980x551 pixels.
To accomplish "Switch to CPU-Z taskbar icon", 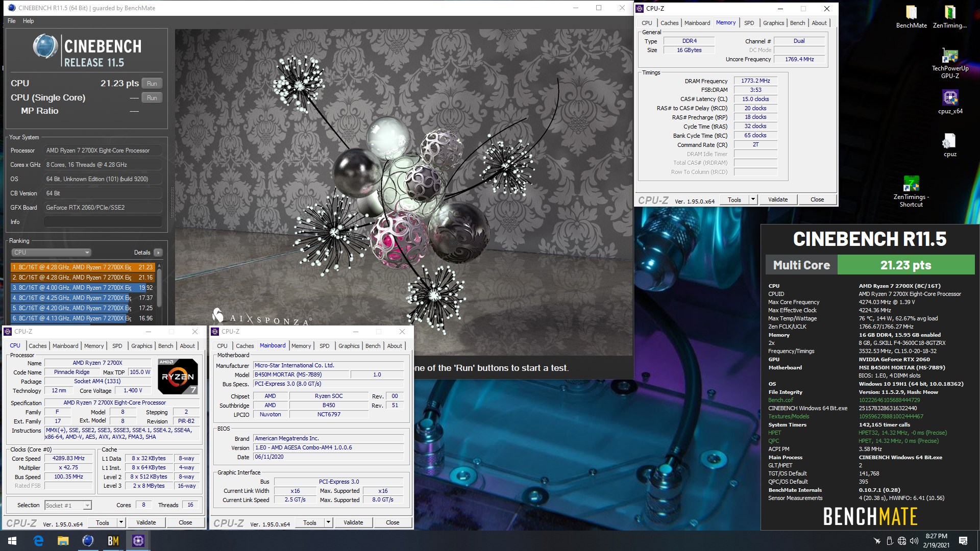I will click(x=138, y=541).
